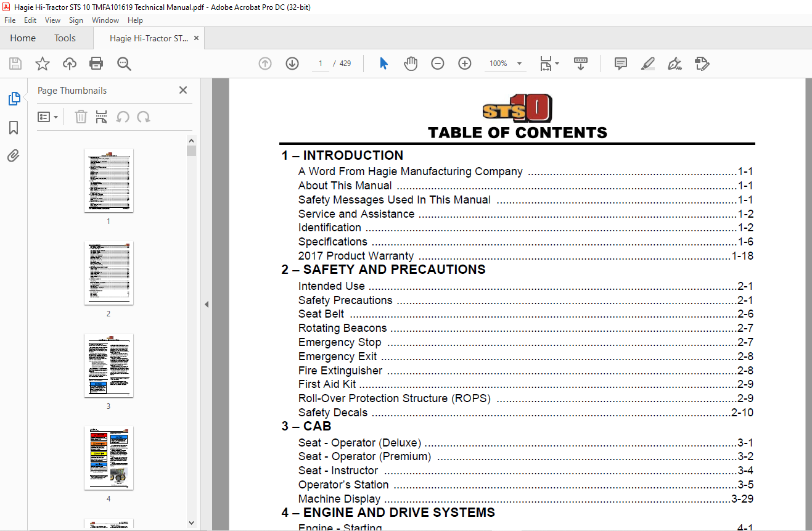Viewport: 812px width, 531px height.
Task: Open the Stamp tool in the toolbar
Action: (x=702, y=64)
